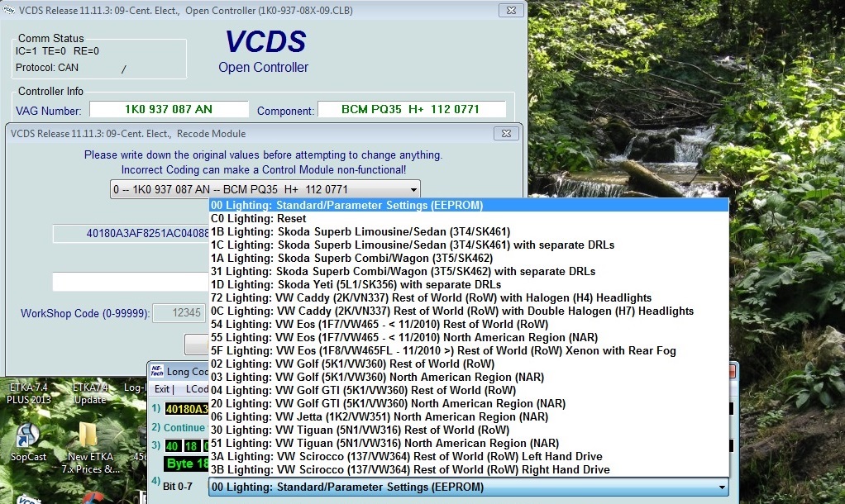Choose 55 VW Eos North American Region
The width and height of the screenshot is (845, 504).
468,337
